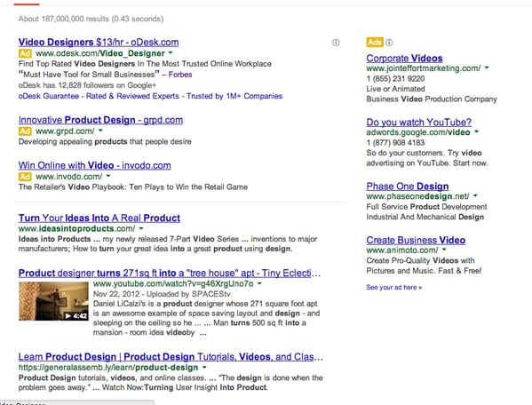Click The Retailer's Video Playbook description
This screenshot has width=532, height=405.
[x=133, y=187]
